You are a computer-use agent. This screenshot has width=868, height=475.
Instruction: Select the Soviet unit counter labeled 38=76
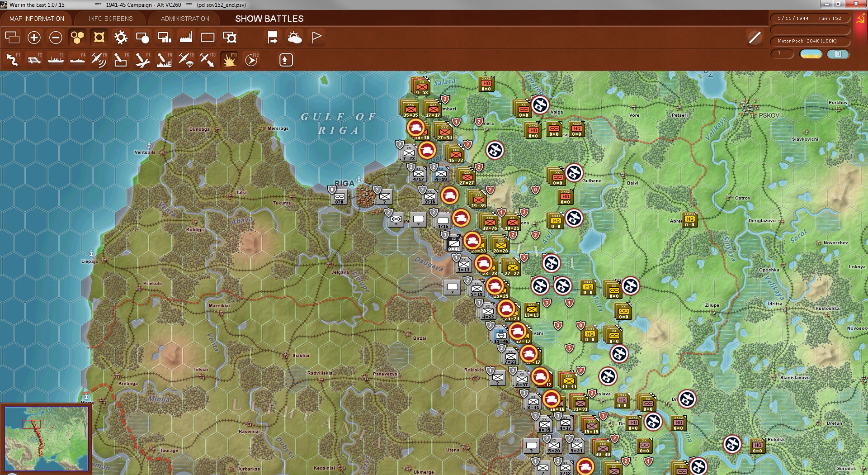coord(490,222)
